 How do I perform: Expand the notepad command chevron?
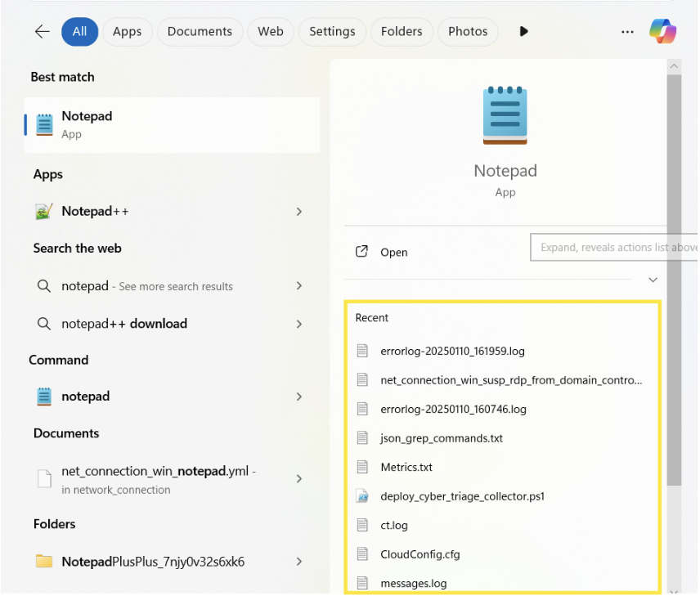coord(299,397)
